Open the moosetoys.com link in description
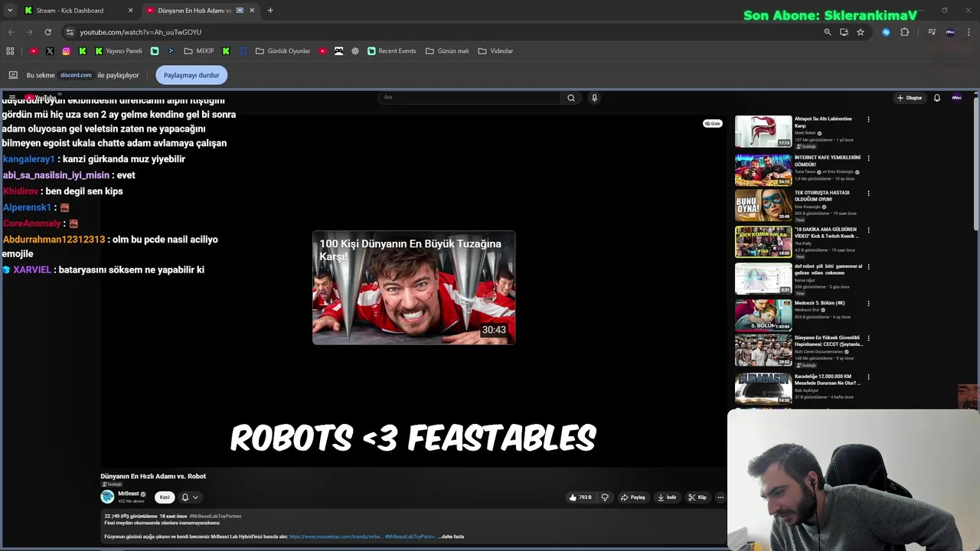 335,536
